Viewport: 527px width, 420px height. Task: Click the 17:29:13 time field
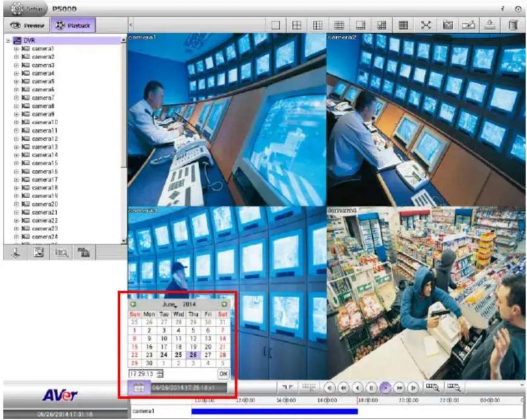142,373
